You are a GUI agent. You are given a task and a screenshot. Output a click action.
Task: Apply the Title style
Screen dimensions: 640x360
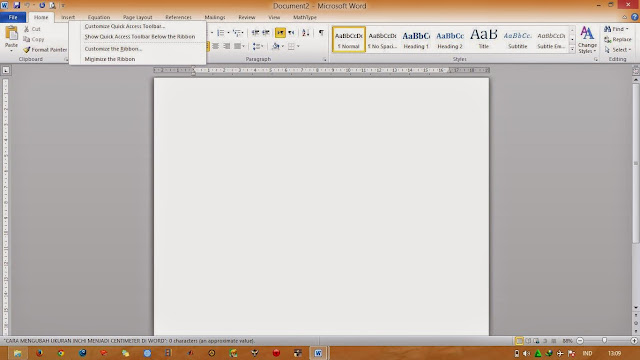484,40
